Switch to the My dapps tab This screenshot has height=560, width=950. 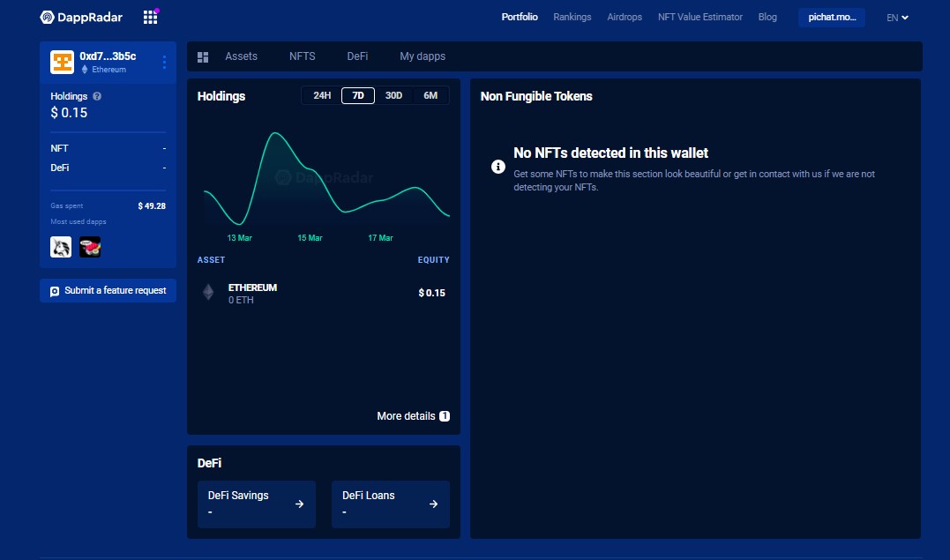[x=423, y=56]
